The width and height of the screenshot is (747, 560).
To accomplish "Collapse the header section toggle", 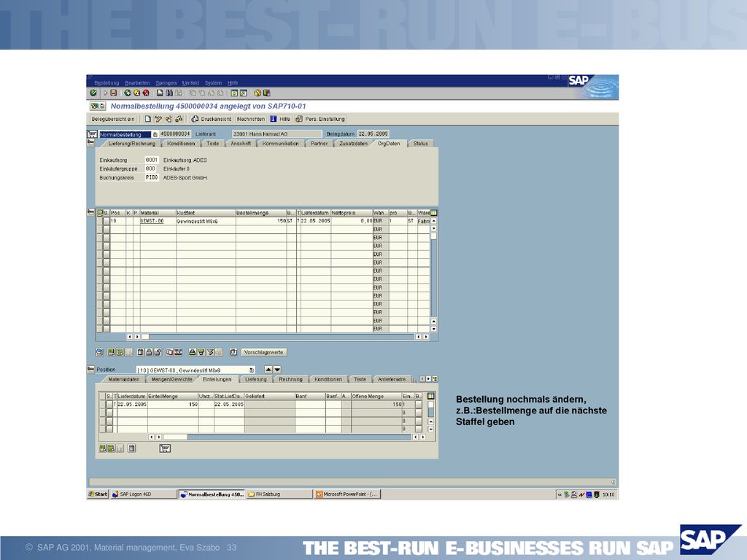I will 90,142.
